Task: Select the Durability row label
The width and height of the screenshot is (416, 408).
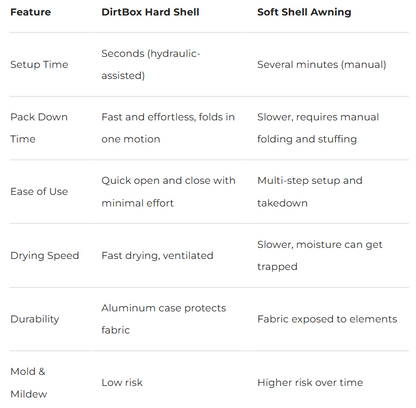Action: click(35, 319)
